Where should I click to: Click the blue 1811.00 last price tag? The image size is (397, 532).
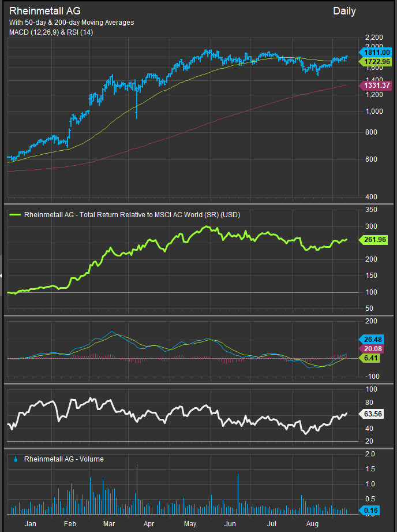(x=377, y=51)
